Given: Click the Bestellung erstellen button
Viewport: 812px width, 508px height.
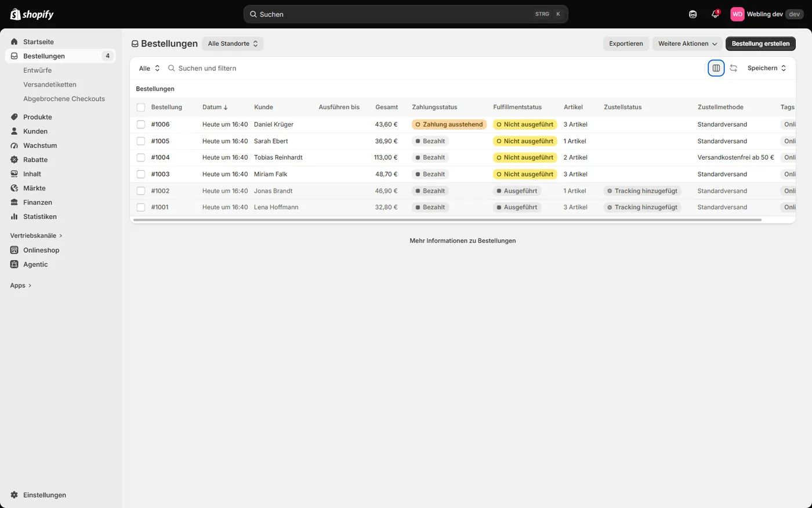Looking at the screenshot, I should [760, 44].
